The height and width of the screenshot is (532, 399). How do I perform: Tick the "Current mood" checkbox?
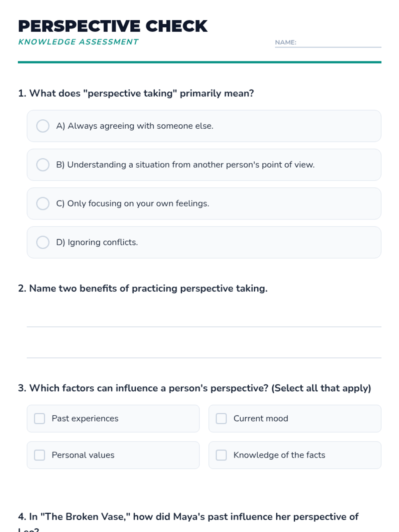tap(221, 419)
